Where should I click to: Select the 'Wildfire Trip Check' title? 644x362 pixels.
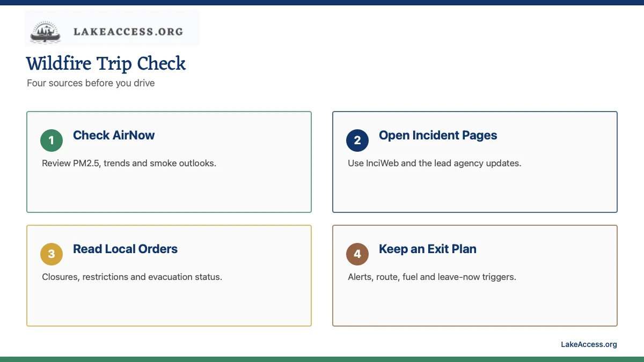[106, 64]
